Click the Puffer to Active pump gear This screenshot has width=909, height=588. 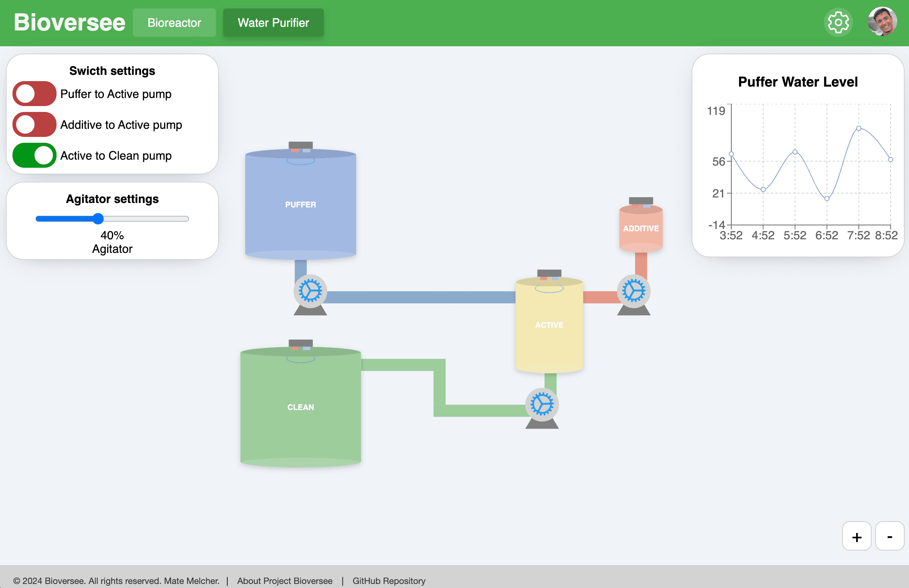pos(310,291)
